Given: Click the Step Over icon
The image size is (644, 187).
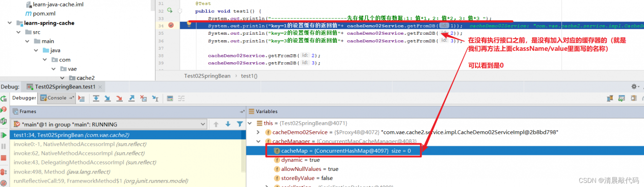Looking at the screenshot, I should tap(96, 98).
